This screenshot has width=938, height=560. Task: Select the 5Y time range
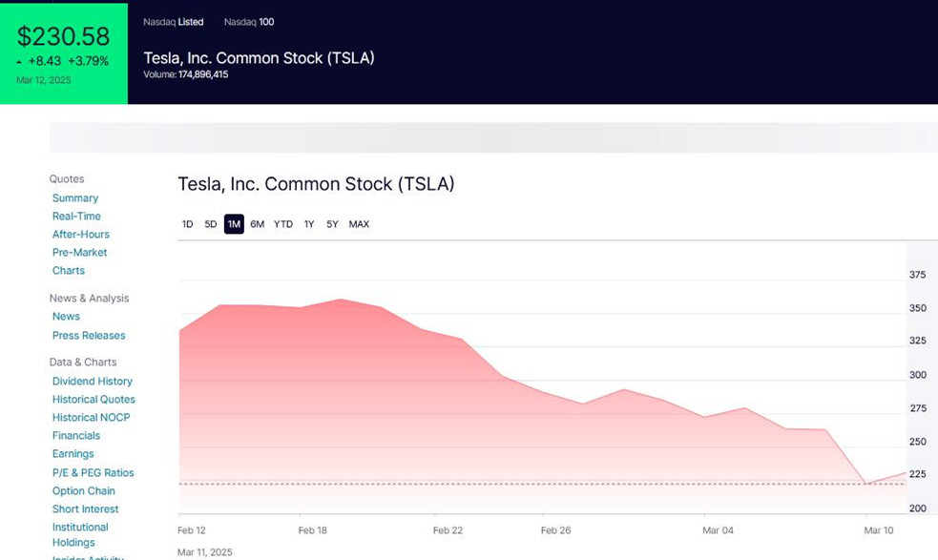coord(332,224)
